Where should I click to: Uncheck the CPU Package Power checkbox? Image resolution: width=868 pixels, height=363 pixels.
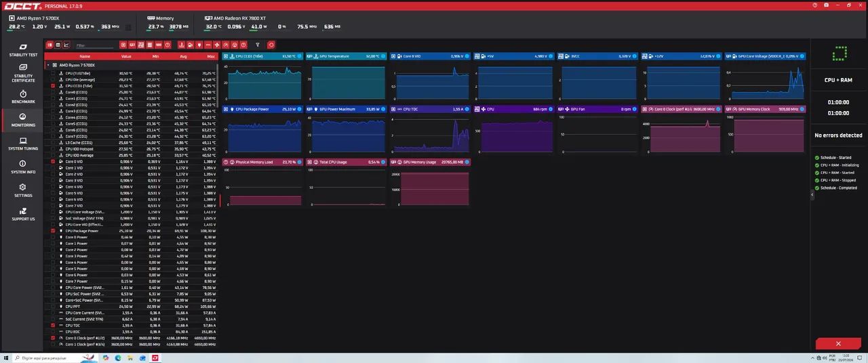54,231
